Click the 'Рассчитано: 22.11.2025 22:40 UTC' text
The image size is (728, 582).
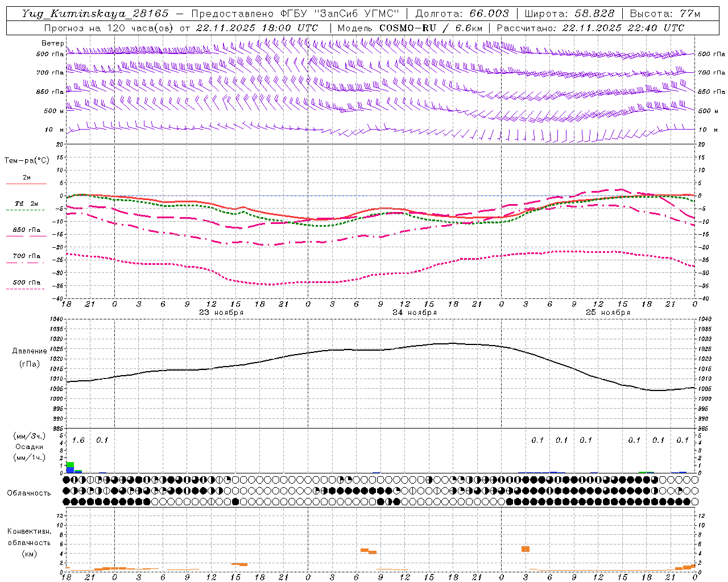pyautogui.click(x=590, y=28)
